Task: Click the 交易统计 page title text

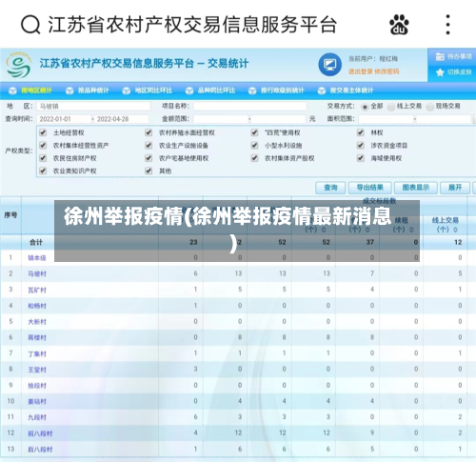Action: pyautogui.click(x=228, y=64)
